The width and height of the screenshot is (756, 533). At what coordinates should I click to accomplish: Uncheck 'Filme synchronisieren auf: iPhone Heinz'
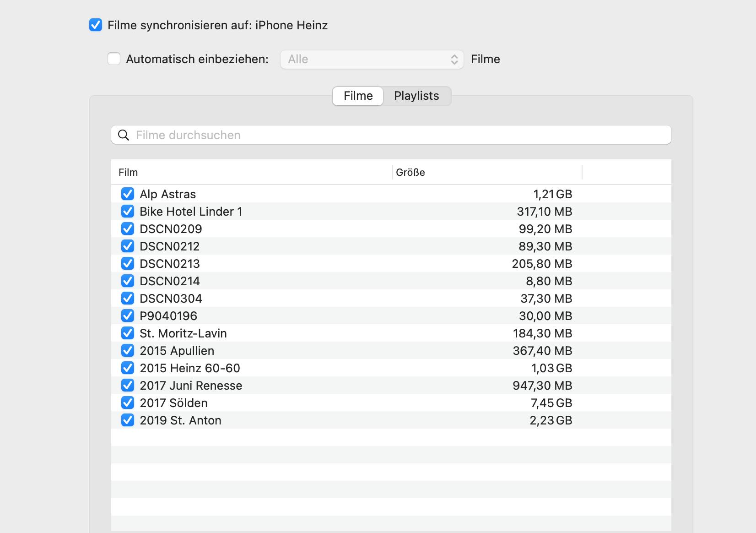[96, 25]
